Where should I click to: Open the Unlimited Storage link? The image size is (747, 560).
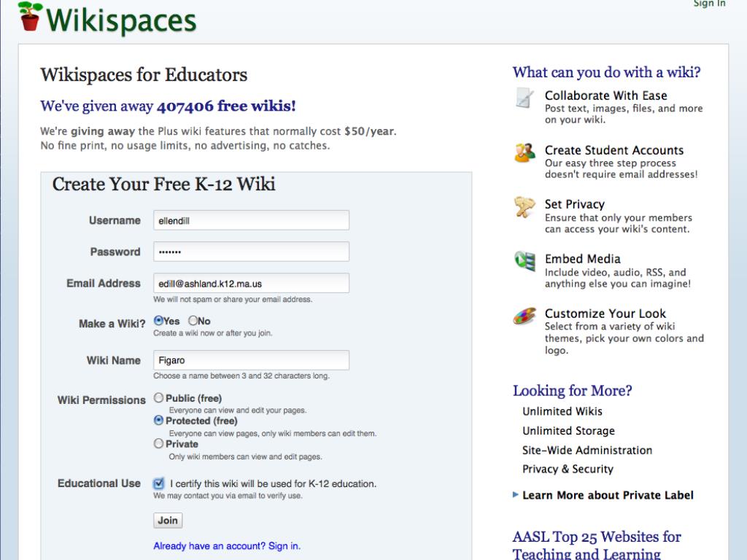pyautogui.click(x=568, y=430)
